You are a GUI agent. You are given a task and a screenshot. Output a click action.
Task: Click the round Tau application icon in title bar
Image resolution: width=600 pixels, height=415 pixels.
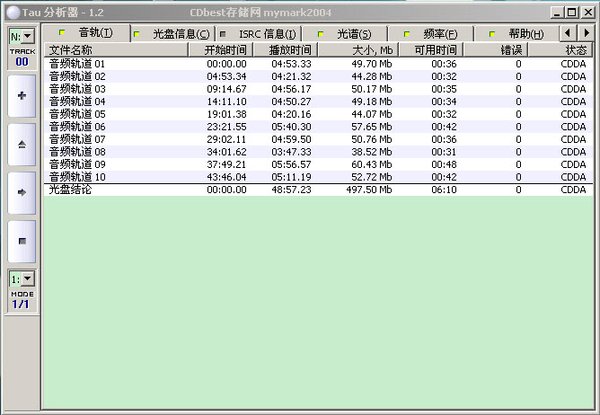pyautogui.click(x=13, y=13)
